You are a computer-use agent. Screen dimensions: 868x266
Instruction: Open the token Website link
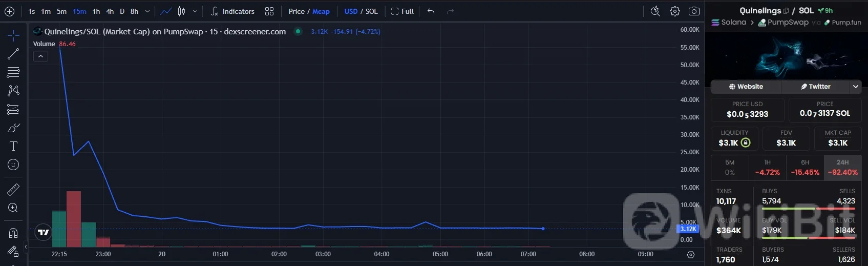[x=746, y=87]
